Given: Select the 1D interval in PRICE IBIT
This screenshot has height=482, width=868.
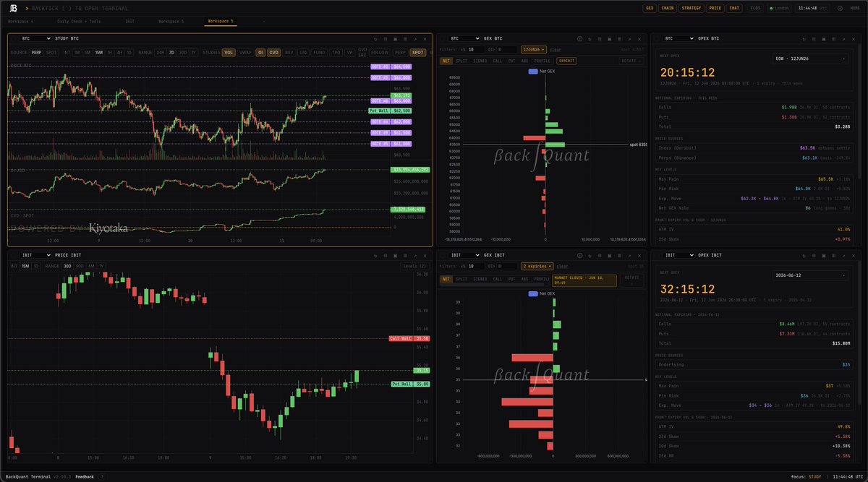Looking at the screenshot, I should tap(36, 266).
